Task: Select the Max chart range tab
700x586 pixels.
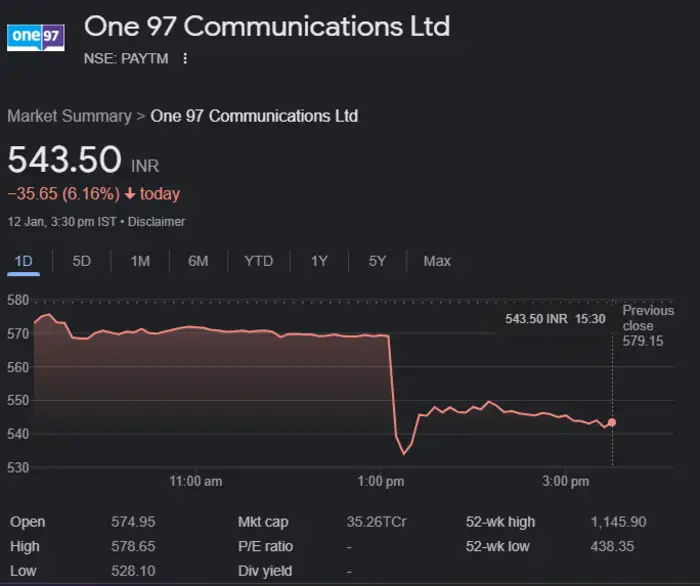Action: tap(437, 261)
